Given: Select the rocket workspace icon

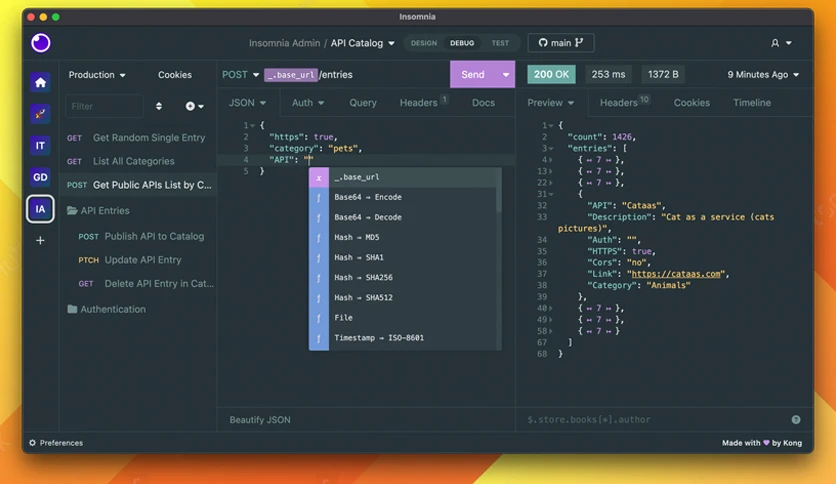Looking at the screenshot, I should (x=41, y=114).
